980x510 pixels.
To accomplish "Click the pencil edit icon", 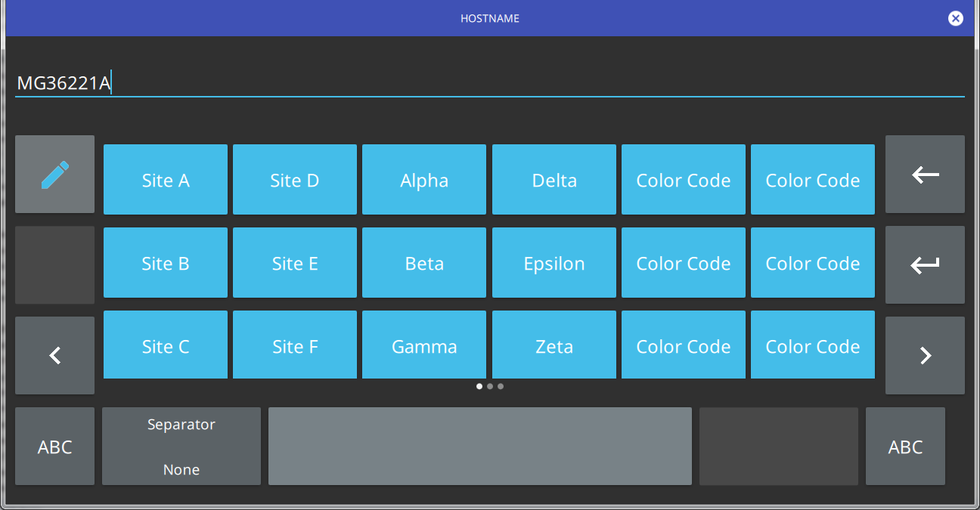I will pyautogui.click(x=54, y=175).
